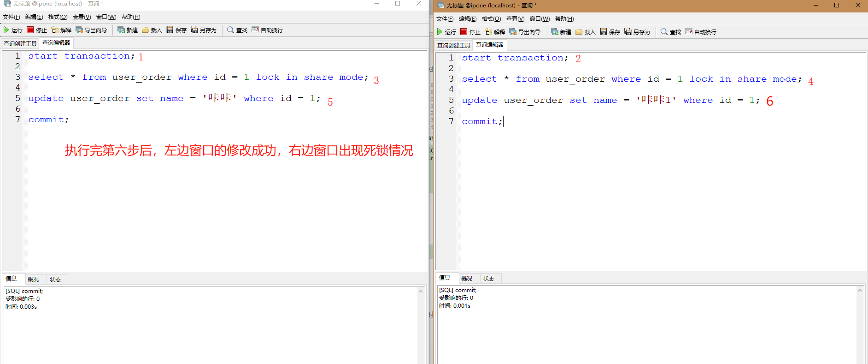Screen dimensions: 868x364
Task: Maximize the right query window
Action: [837, 5]
